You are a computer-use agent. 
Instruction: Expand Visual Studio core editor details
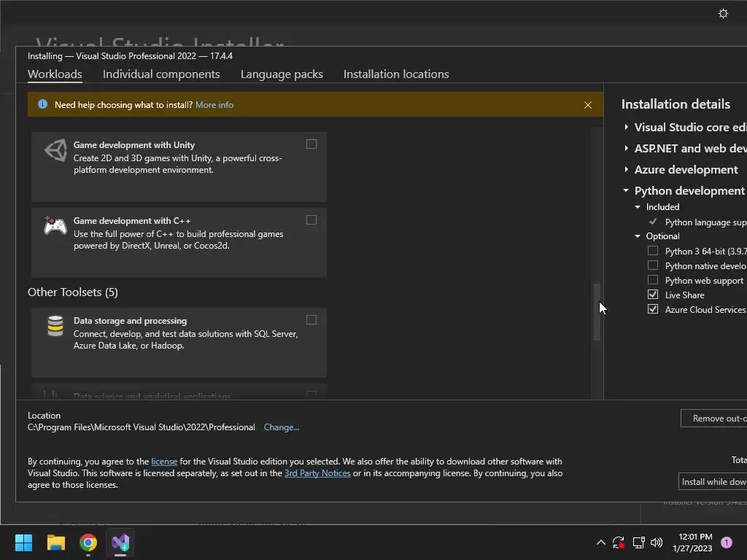coord(626,127)
